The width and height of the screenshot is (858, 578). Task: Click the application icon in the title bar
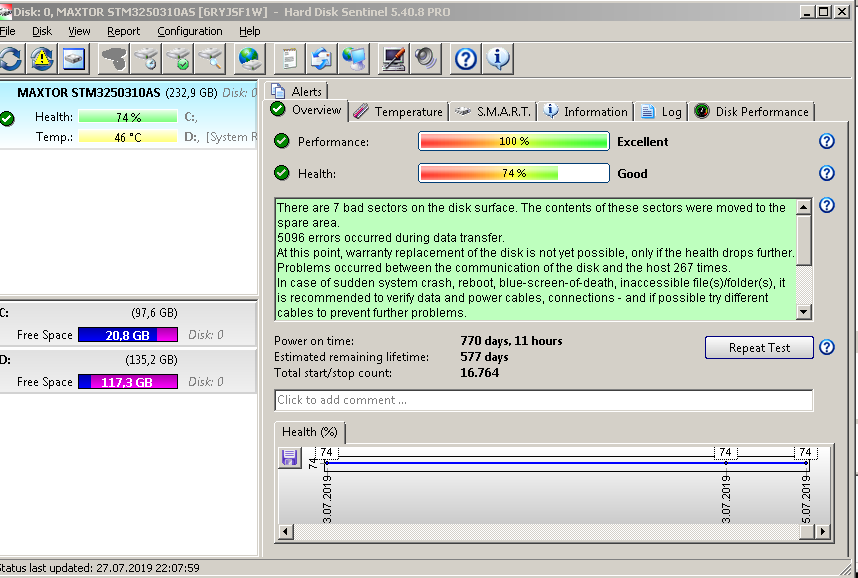pos(5,11)
